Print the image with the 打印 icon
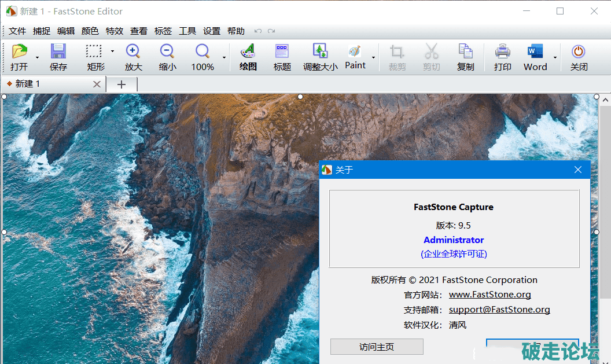Viewport: 611px width, 364px height. click(502, 52)
